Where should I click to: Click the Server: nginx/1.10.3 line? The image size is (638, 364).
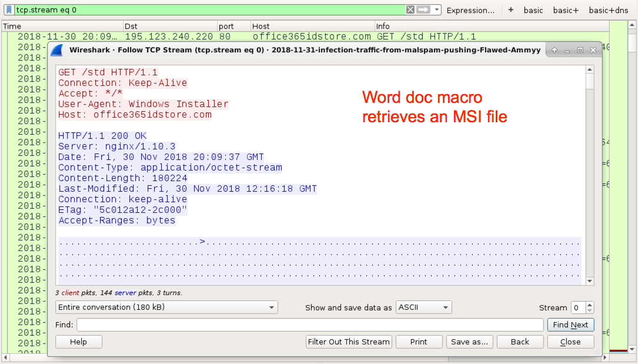(117, 146)
